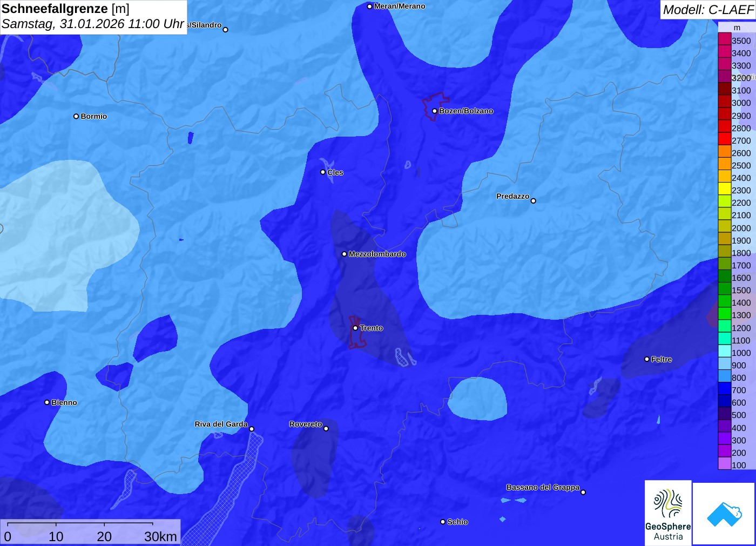
Task: Select the 500 m dark purple swatch
Action: click(725, 413)
